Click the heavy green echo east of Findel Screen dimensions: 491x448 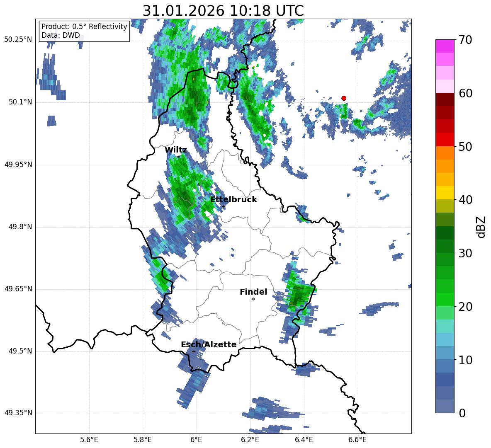point(297,295)
